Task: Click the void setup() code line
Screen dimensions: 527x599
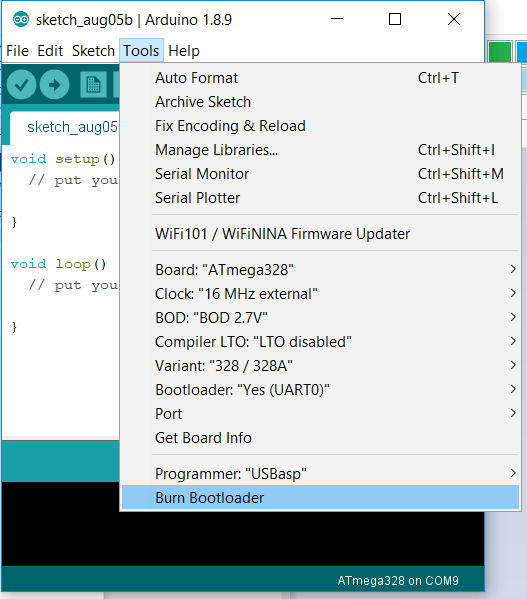Action: [x=63, y=159]
